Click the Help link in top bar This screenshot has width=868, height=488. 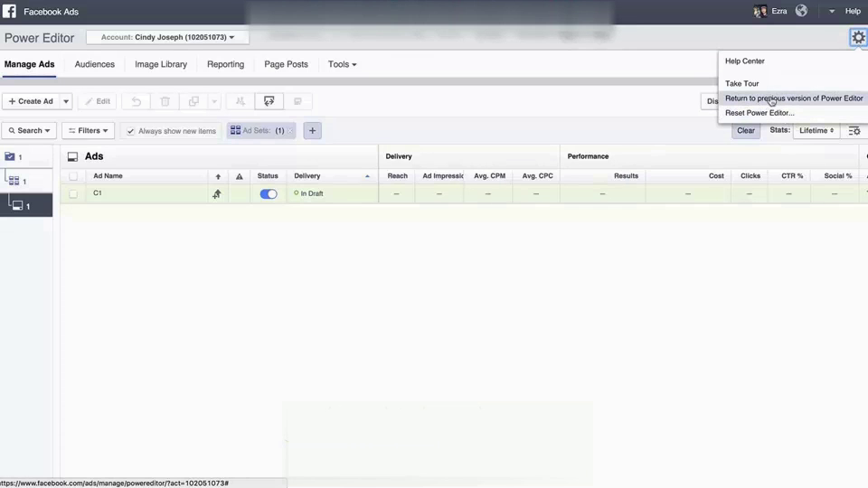pyautogui.click(x=853, y=11)
